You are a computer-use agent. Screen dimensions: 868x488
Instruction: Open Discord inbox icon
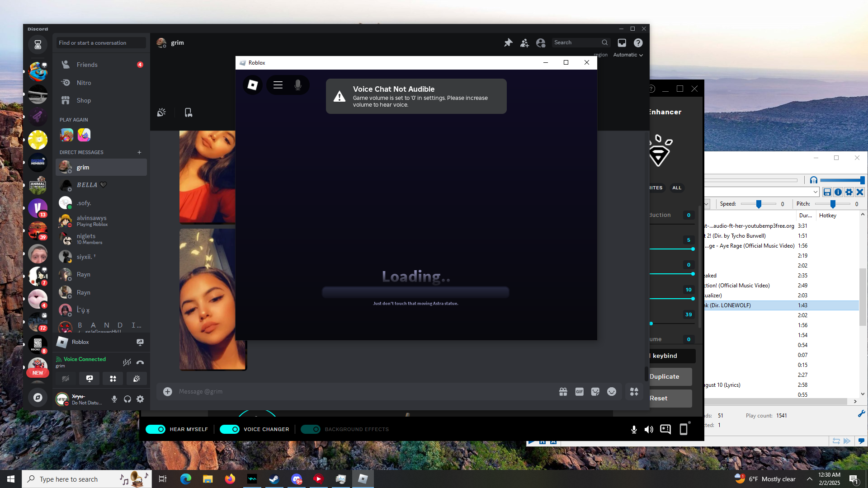pos(622,42)
